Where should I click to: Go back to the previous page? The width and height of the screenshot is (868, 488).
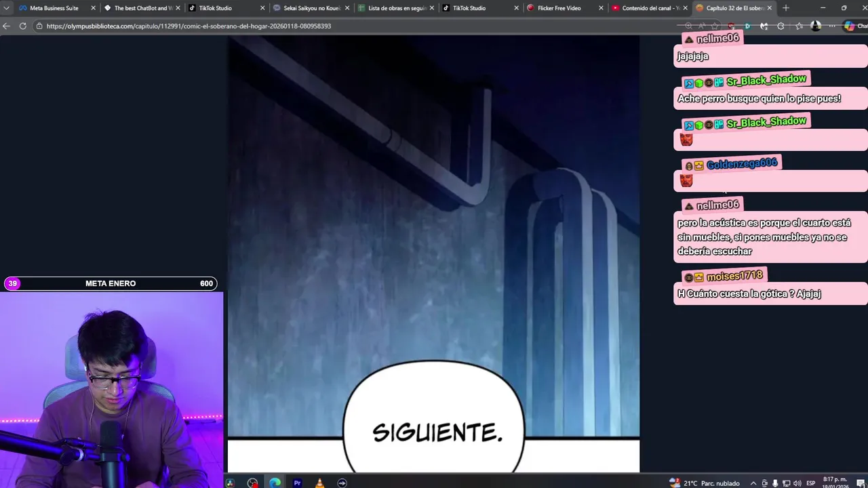point(7,26)
